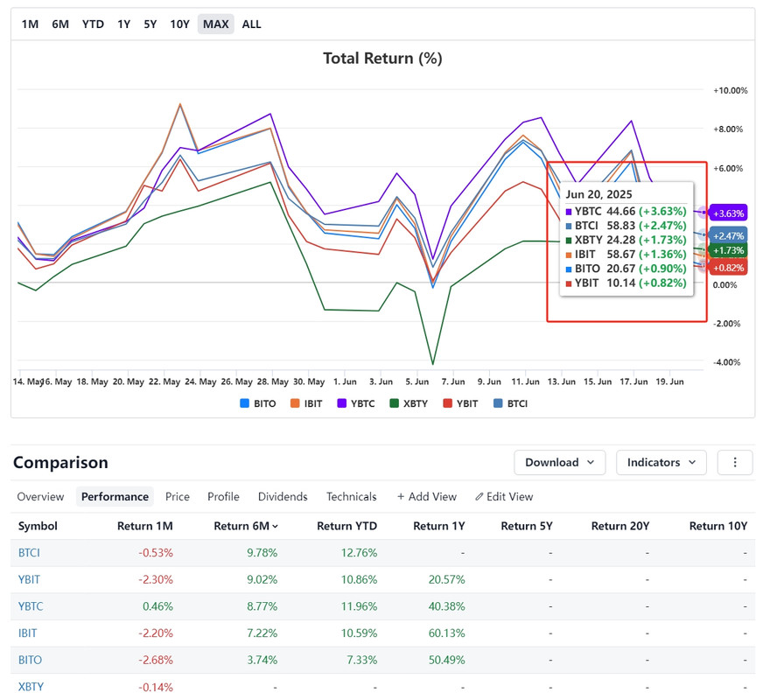Screen dimensions: 784x700
Task: Switch to the Price tab
Action: (x=178, y=496)
